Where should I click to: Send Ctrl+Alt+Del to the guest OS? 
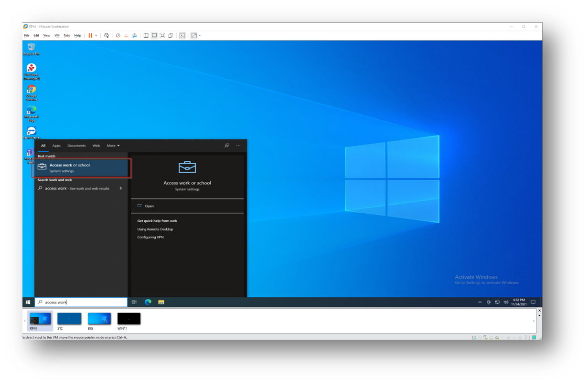click(106, 35)
